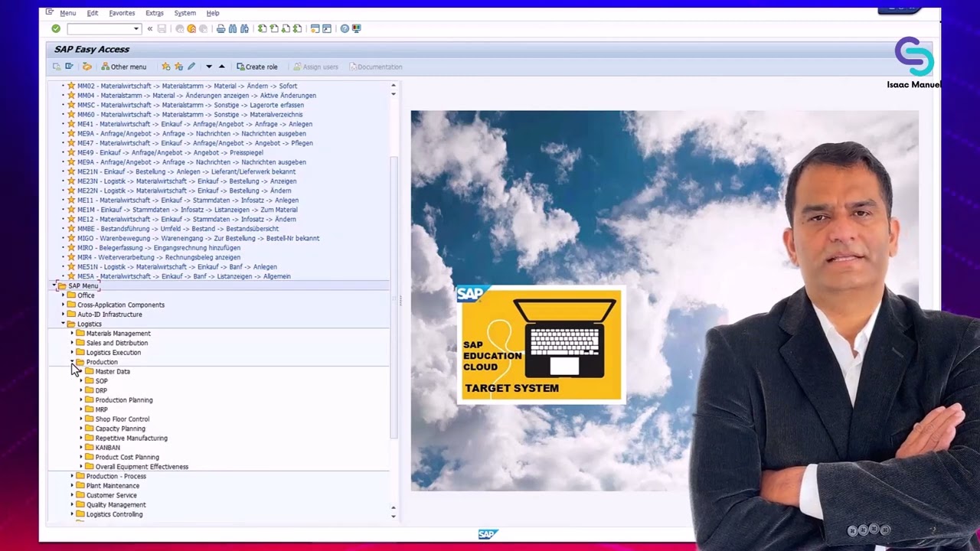980x551 pixels.
Task: Click the SAP Menu icon in Easy Access toolbar
Action: 69,67
